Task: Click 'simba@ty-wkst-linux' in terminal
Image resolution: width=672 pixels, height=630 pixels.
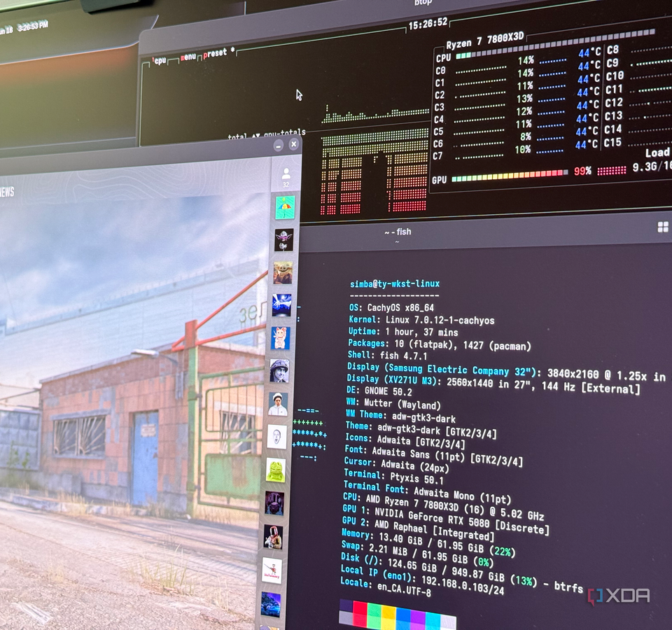Action: click(x=394, y=283)
